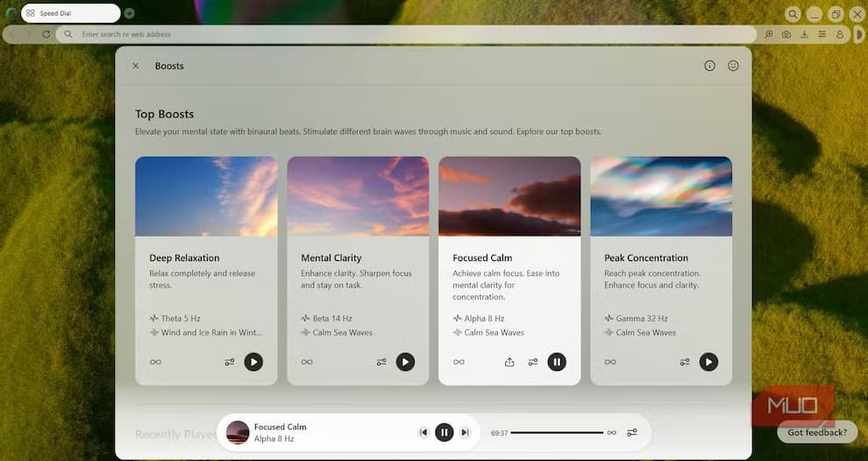Open sound settings on Deep Relaxation card
Viewport: 868px width, 461px height.
point(230,362)
